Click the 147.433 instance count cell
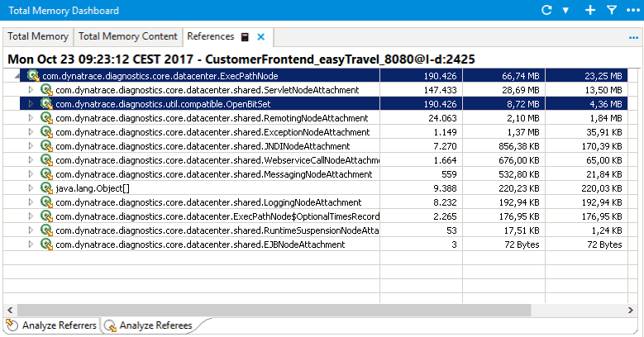Screen dimensions: 644x337 pyautogui.click(x=422, y=90)
